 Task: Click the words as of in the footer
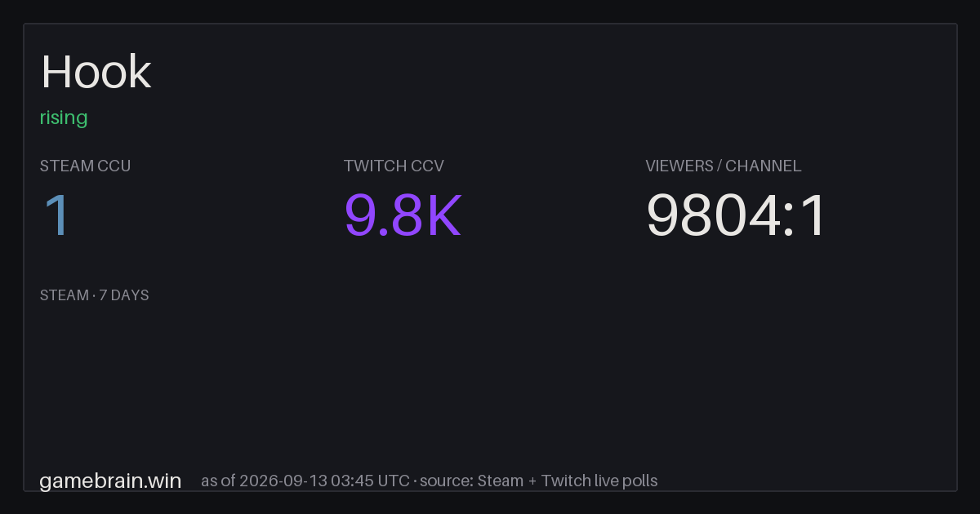(x=218, y=481)
